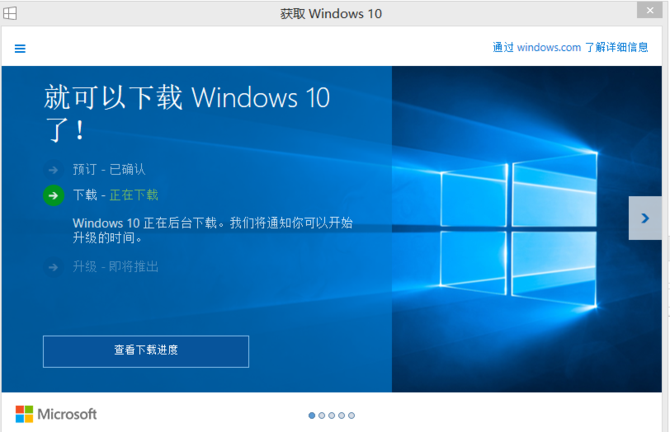This screenshot has height=432, width=670.
Task: Click the 升级 - 即将推出 text
Action: (115, 267)
